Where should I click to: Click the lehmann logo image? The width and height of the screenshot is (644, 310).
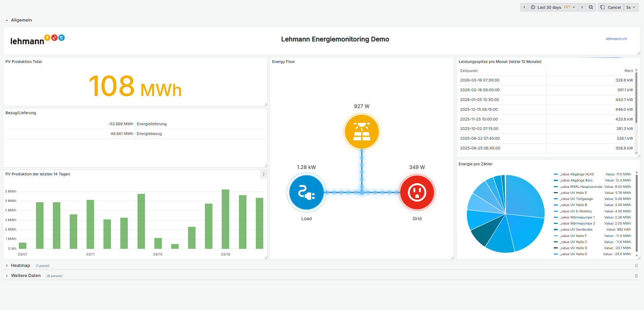(37, 40)
